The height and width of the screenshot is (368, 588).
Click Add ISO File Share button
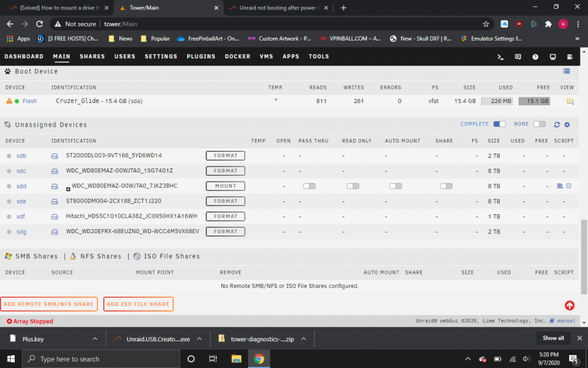pos(138,304)
